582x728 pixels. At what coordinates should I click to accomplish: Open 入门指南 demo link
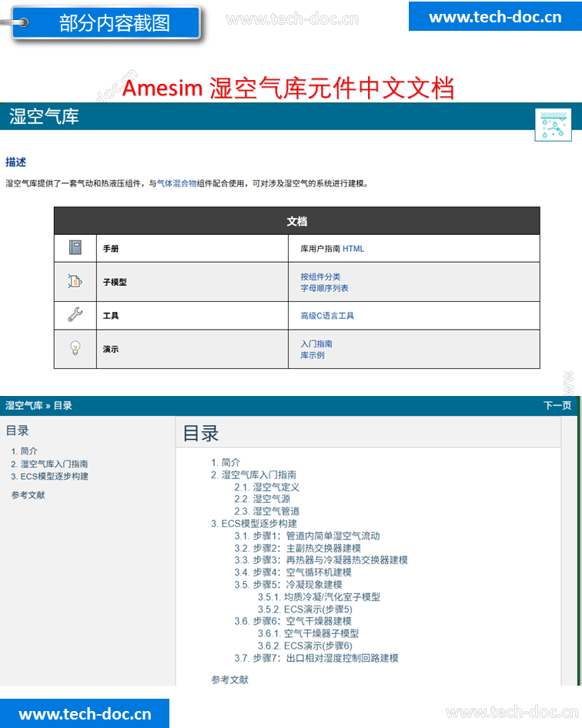(316, 344)
